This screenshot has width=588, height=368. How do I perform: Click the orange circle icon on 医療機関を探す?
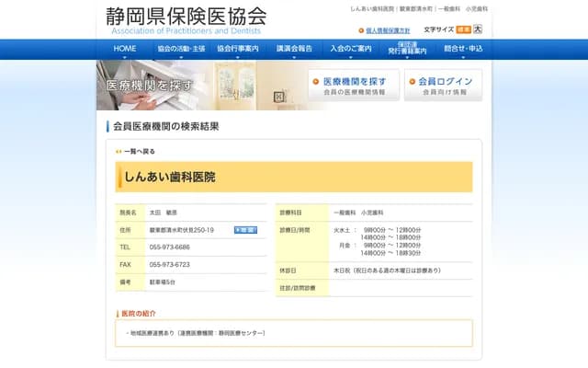pyautogui.click(x=317, y=82)
